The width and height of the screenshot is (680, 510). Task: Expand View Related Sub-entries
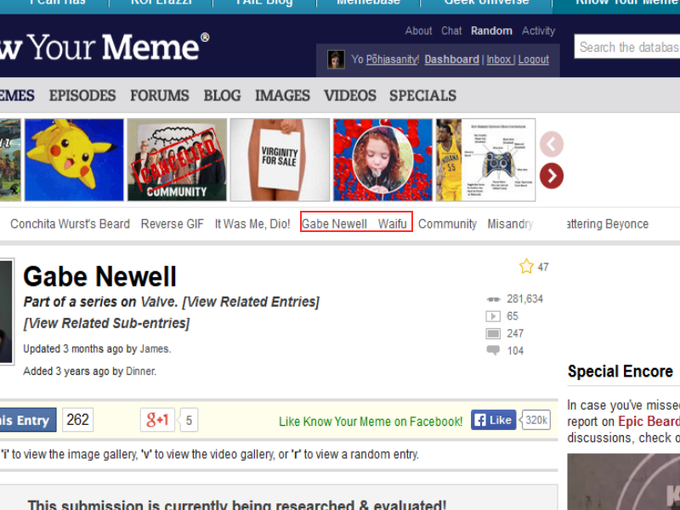106,323
